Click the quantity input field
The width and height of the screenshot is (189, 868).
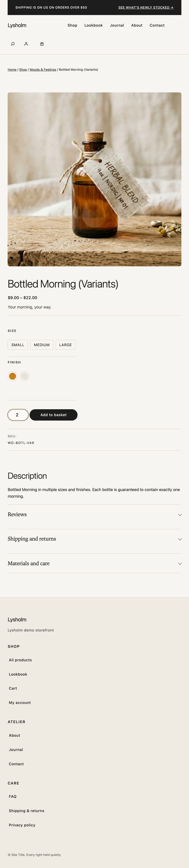click(18, 415)
